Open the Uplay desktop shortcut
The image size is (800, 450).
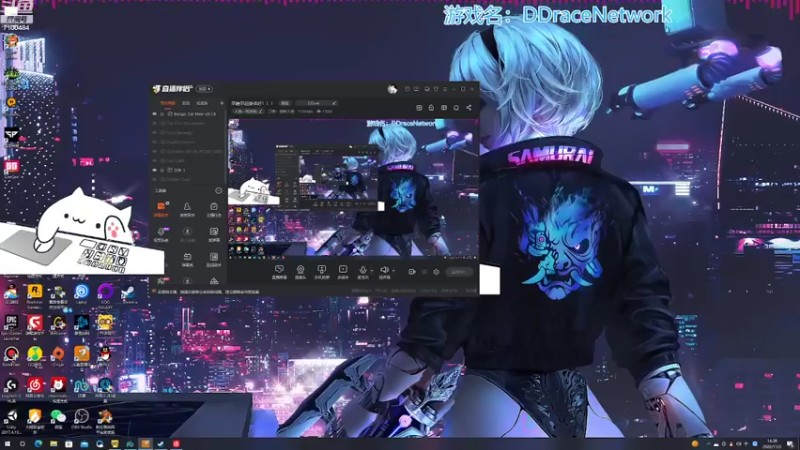(x=81, y=294)
